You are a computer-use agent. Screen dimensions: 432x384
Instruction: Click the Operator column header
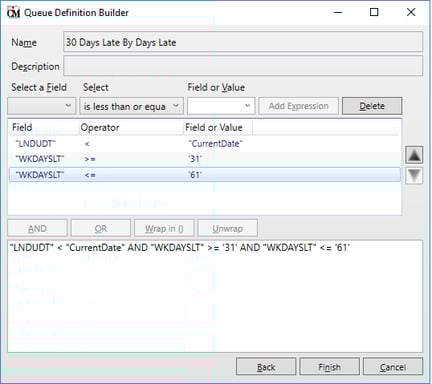point(131,127)
